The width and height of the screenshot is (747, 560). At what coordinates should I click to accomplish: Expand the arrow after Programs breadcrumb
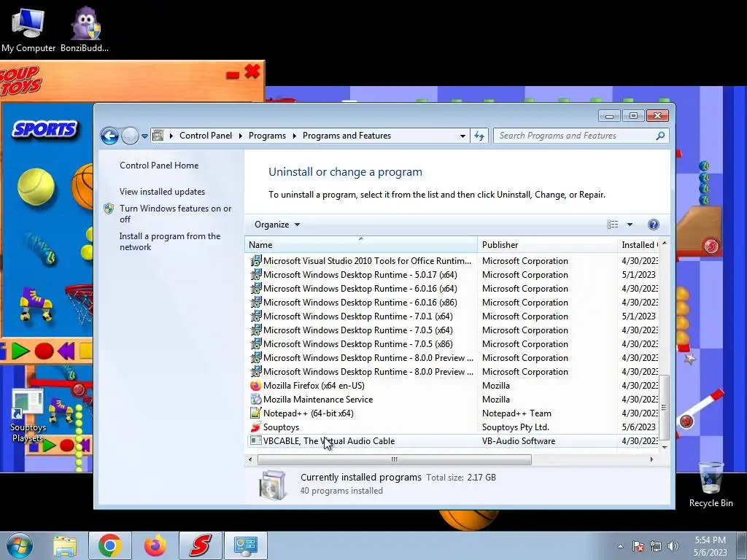point(295,136)
